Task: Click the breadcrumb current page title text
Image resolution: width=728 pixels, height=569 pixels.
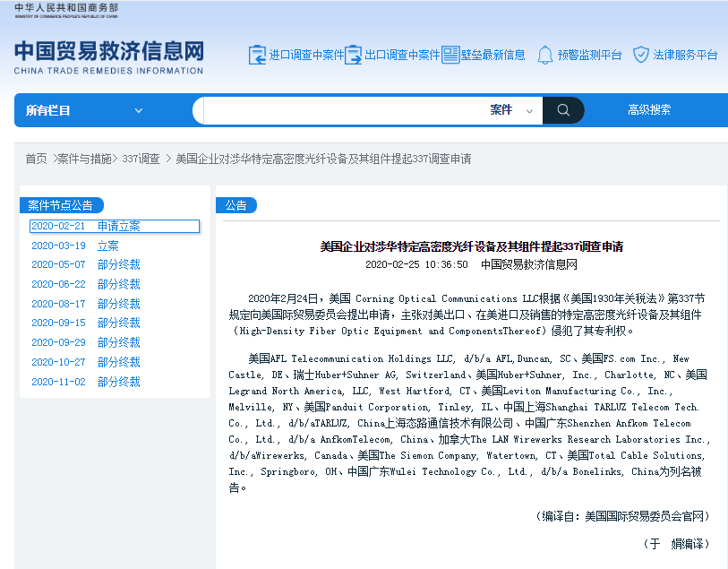Action: coord(323,159)
